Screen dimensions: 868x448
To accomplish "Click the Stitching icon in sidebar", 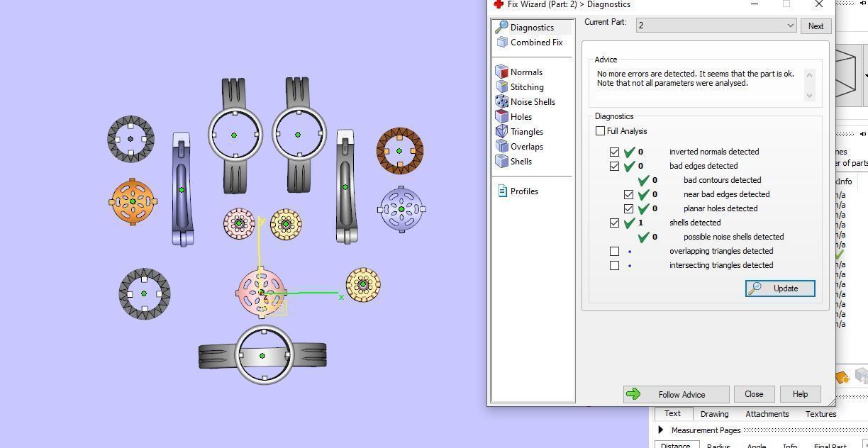I will pyautogui.click(x=501, y=87).
